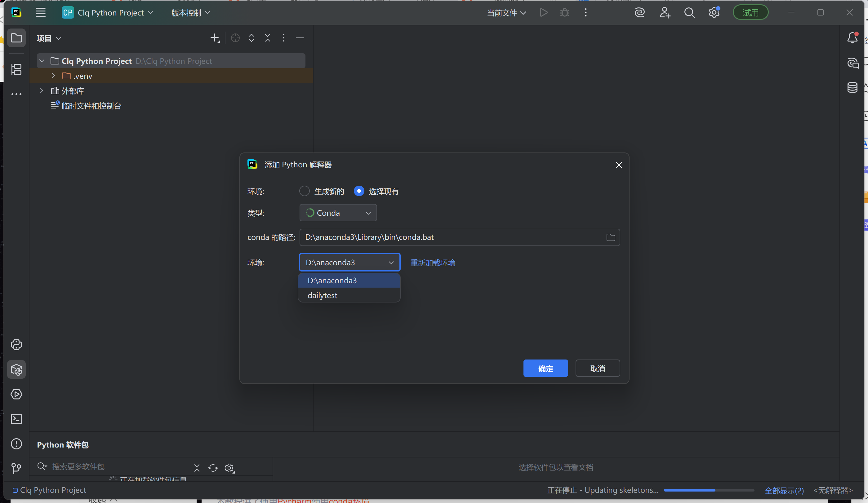Open the Structure tool window
The width and height of the screenshot is (868, 503).
point(16,69)
